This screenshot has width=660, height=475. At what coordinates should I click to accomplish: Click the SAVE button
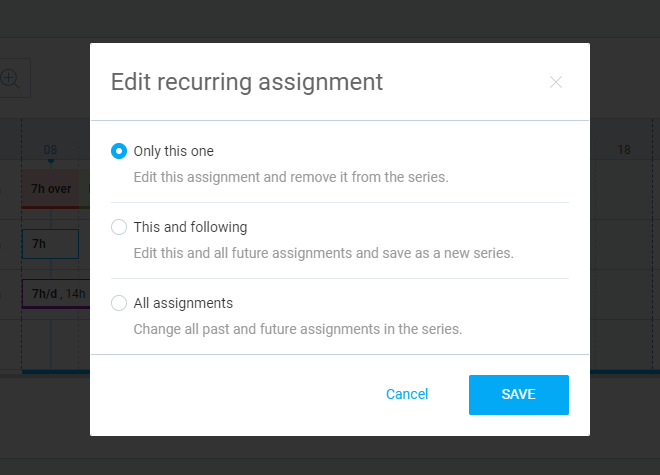pos(519,395)
